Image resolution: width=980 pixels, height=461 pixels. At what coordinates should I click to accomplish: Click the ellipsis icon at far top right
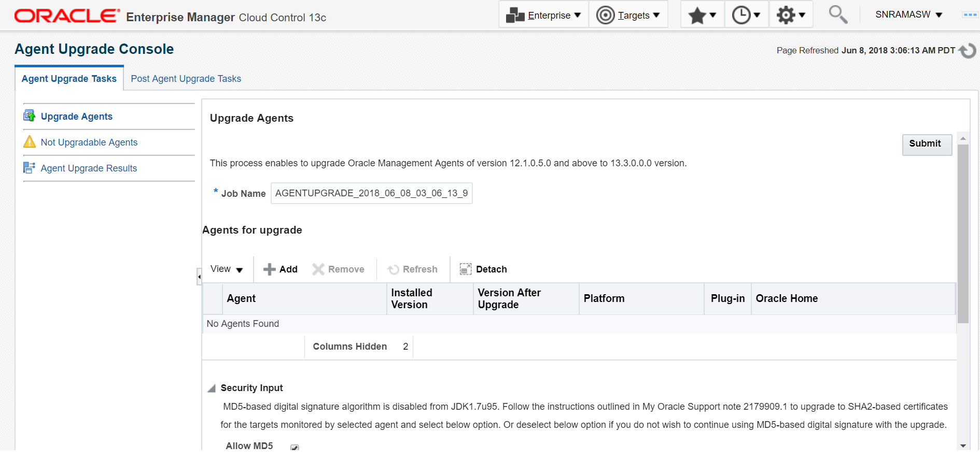point(970,15)
